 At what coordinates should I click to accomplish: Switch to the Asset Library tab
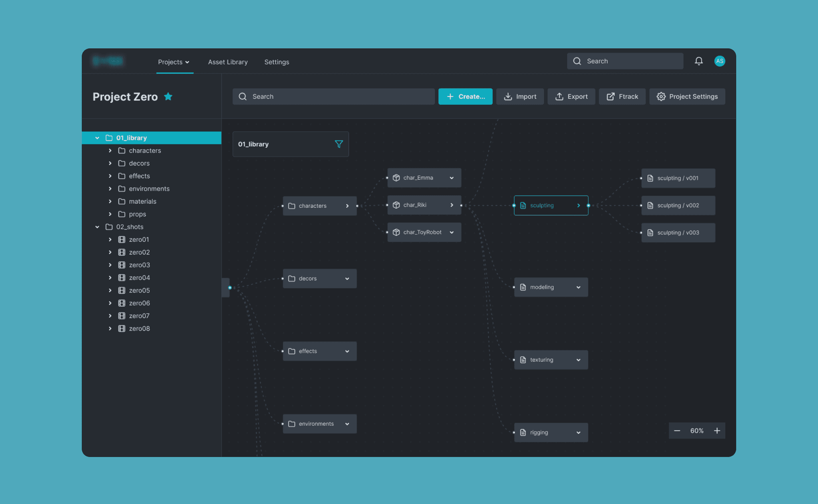click(x=228, y=62)
